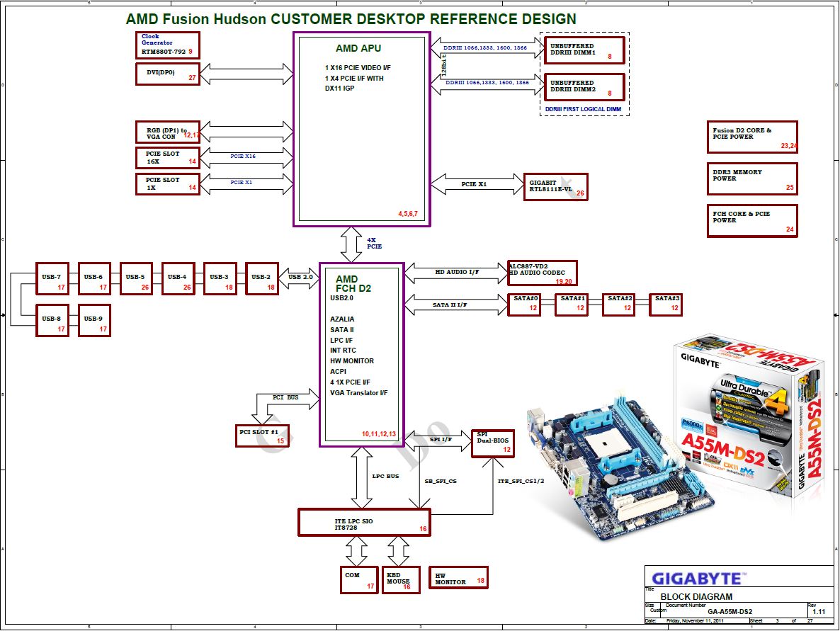Select the PCIE SLOT 1X block
840x631 pixels.
pos(168,183)
